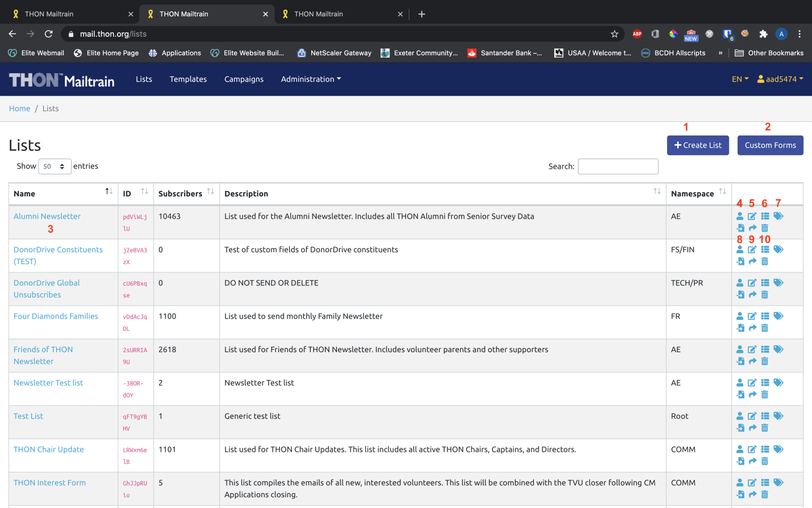Open the Santander Bank bookmark
The image size is (812, 508).
(505, 53)
